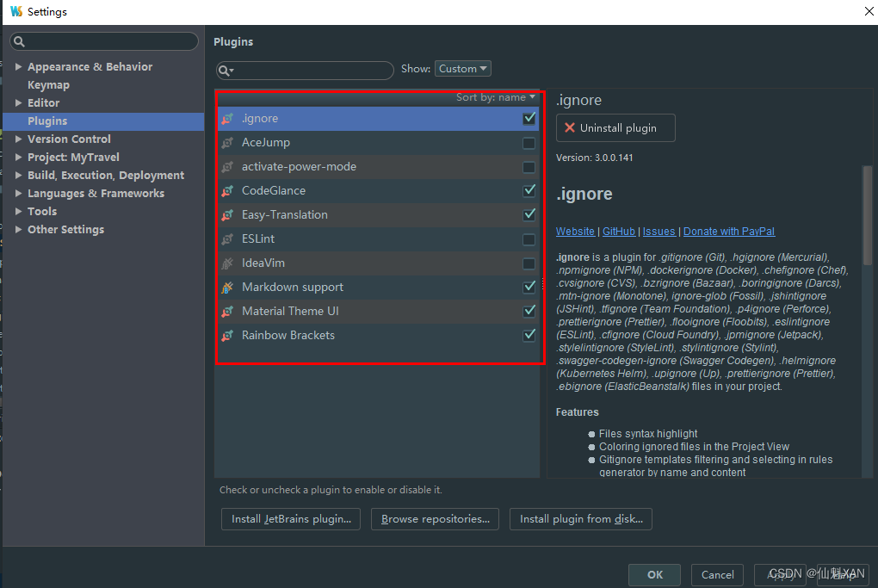878x588 pixels.
Task: Click the Rainbow Brackets plugin icon
Action: pos(227,336)
